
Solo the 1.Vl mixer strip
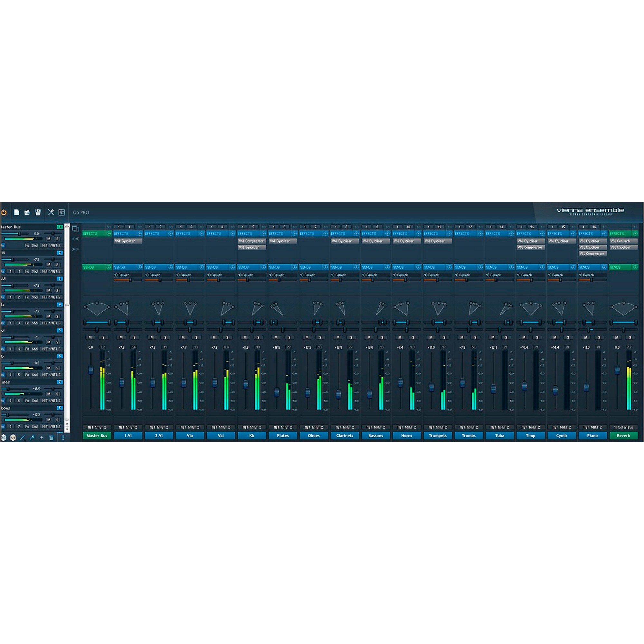click(134, 337)
